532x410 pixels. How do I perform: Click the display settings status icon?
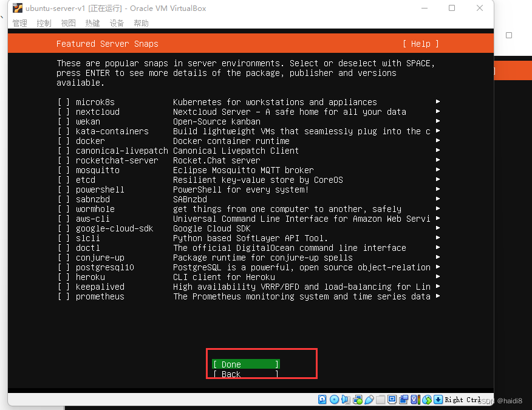[392, 400]
